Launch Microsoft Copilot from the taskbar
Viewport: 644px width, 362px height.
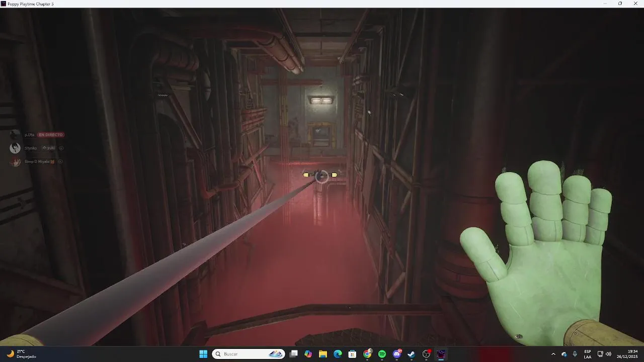[x=308, y=354]
